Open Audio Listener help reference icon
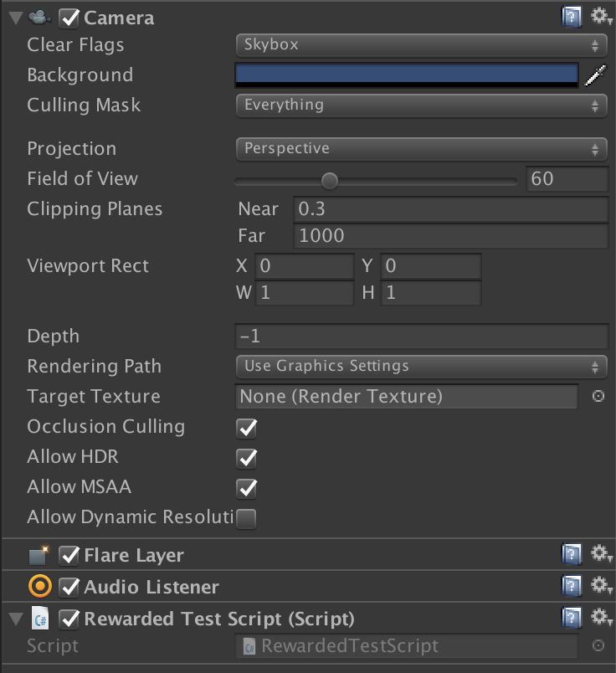Viewport: 616px width, 673px height. (x=572, y=586)
